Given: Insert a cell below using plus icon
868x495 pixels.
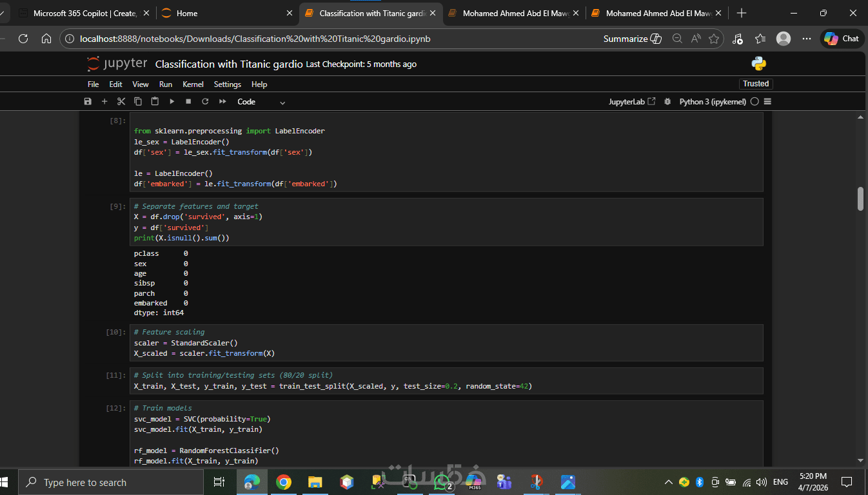Looking at the screenshot, I should (104, 102).
